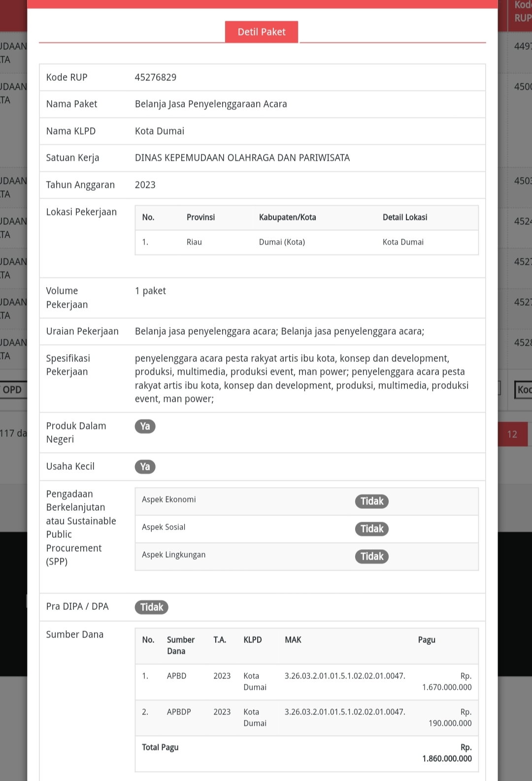This screenshot has height=781, width=532.
Task: Click the OPD filter field behind the dialog
Action: tap(13, 390)
